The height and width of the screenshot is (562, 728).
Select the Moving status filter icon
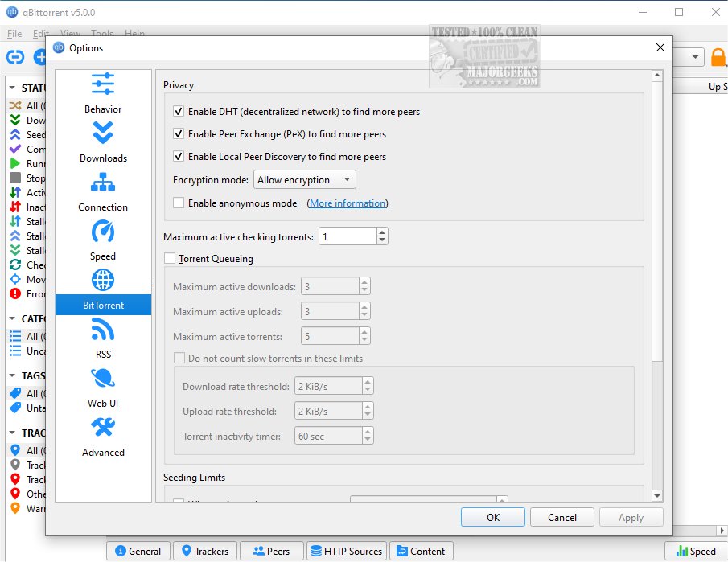[x=15, y=279]
